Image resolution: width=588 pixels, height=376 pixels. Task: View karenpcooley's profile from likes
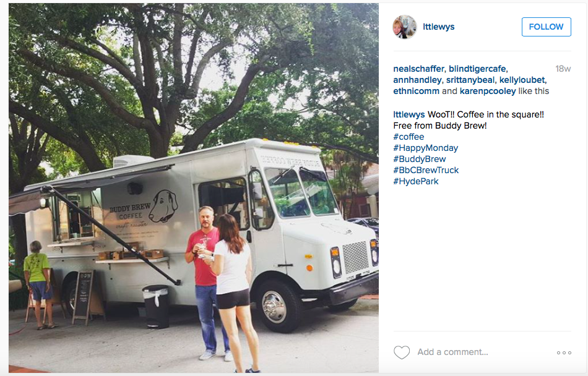488,91
